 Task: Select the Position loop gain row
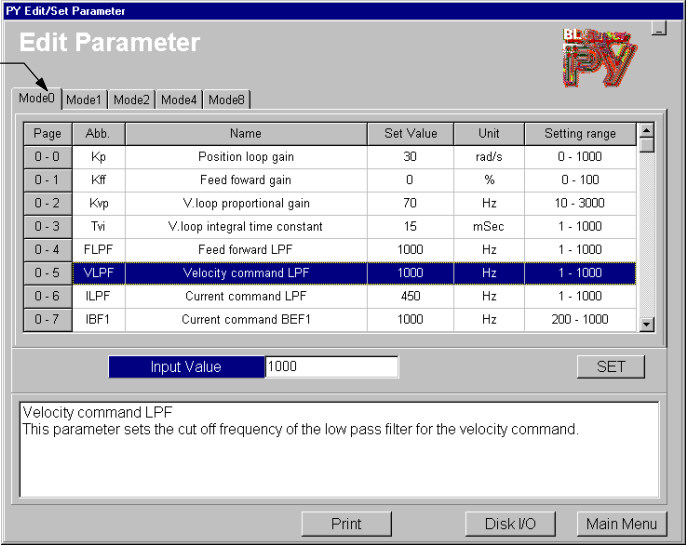pos(245,157)
